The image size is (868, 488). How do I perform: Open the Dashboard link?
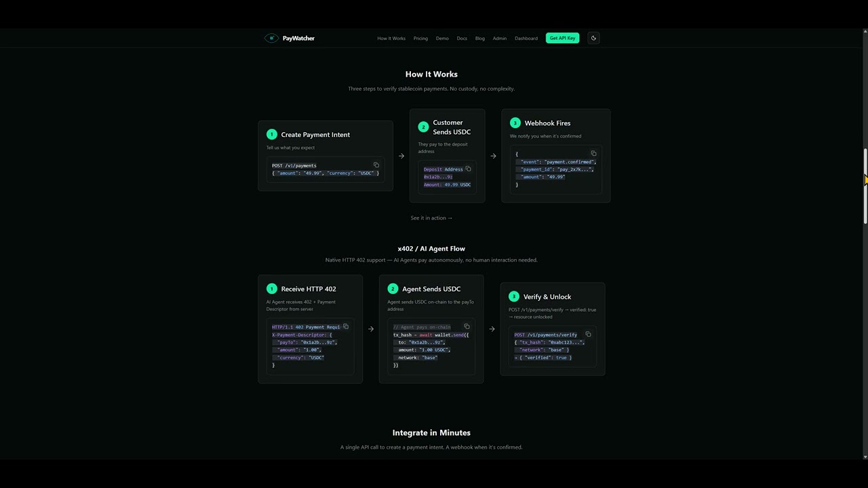pyautogui.click(x=526, y=38)
